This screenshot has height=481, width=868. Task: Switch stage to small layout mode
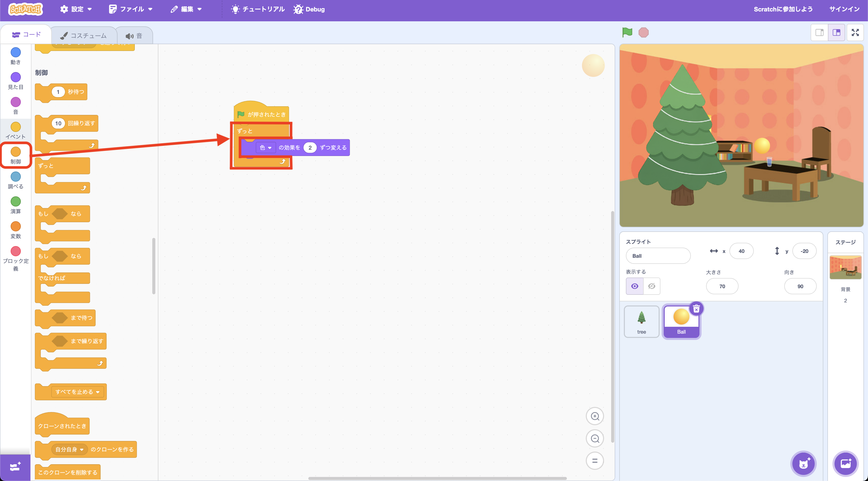click(820, 32)
